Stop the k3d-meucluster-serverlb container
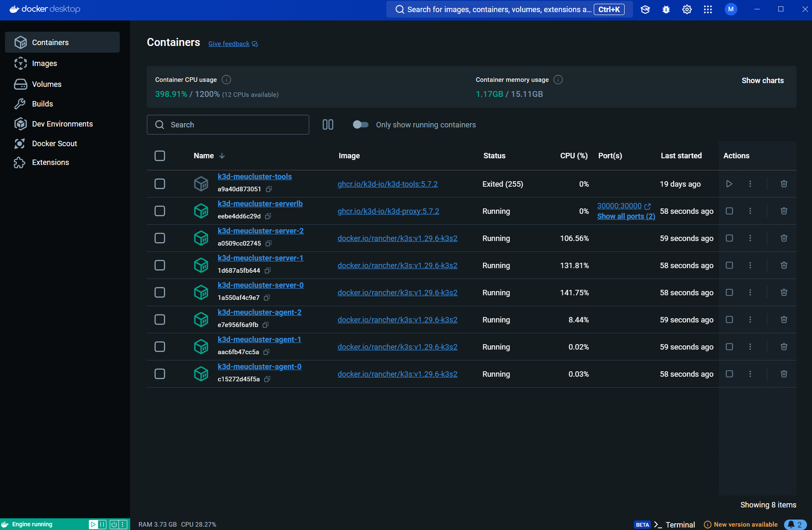Screen dimensions: 812x530 [x=729, y=211]
